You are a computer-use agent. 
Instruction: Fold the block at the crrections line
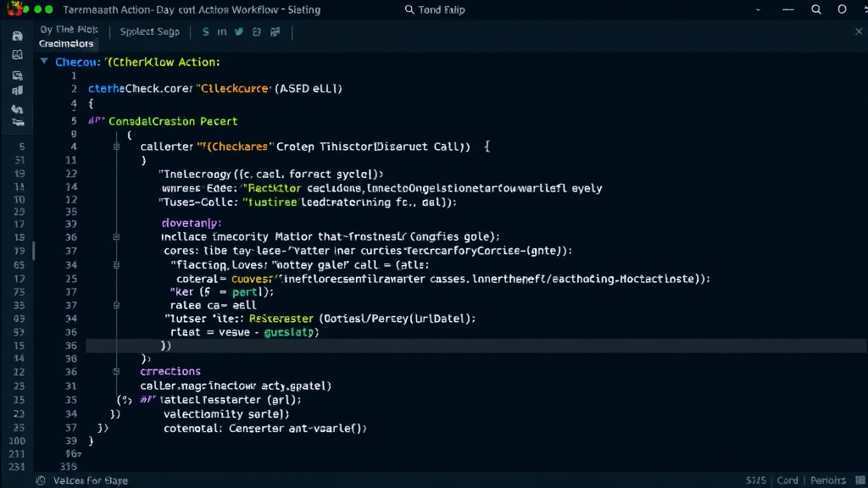pos(116,371)
